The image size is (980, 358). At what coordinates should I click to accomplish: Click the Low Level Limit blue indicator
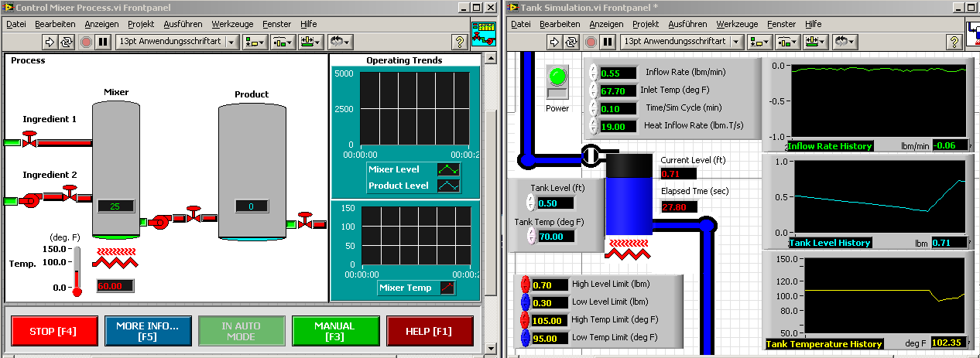pyautogui.click(x=524, y=302)
